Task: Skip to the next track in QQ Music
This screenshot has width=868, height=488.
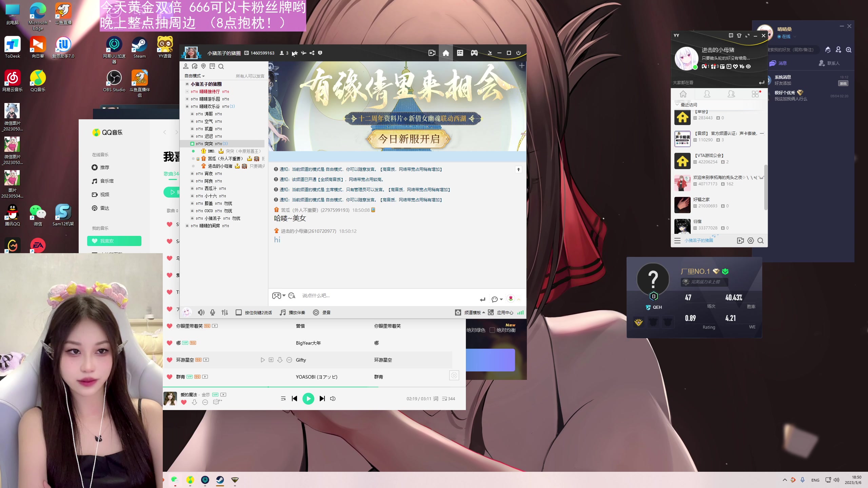Action: click(322, 399)
